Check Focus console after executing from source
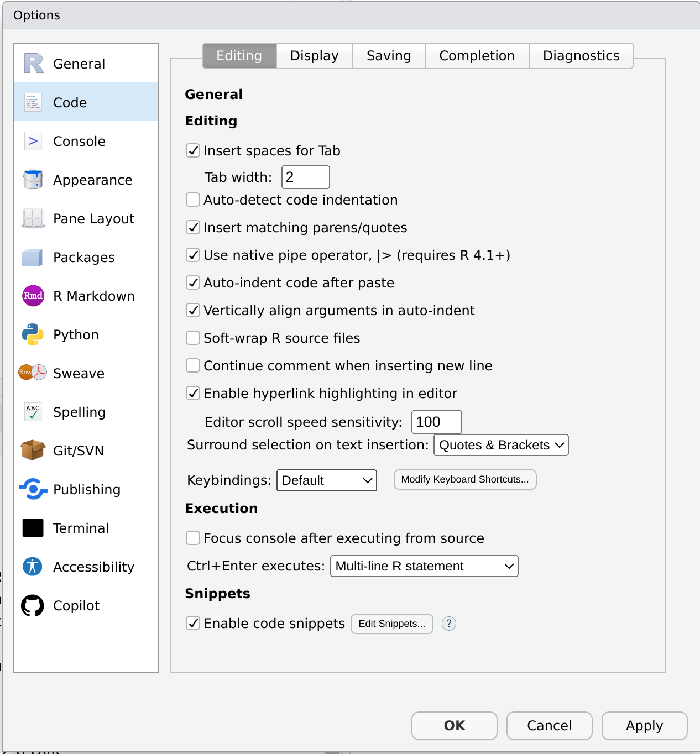 coord(192,538)
